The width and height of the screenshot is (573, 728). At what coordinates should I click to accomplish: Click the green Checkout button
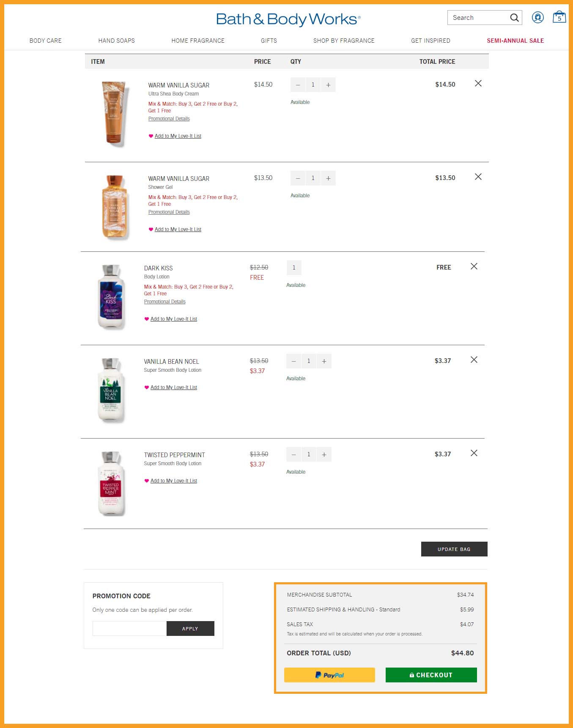point(431,675)
